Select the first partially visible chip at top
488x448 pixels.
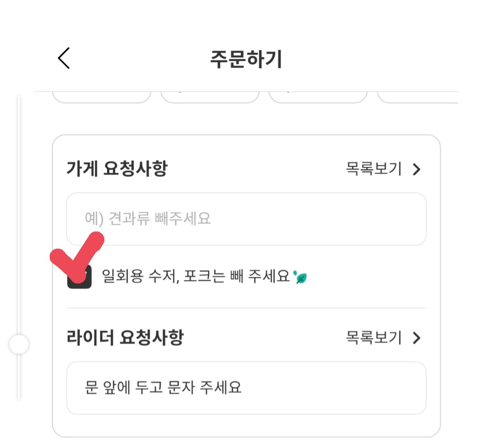[102, 97]
